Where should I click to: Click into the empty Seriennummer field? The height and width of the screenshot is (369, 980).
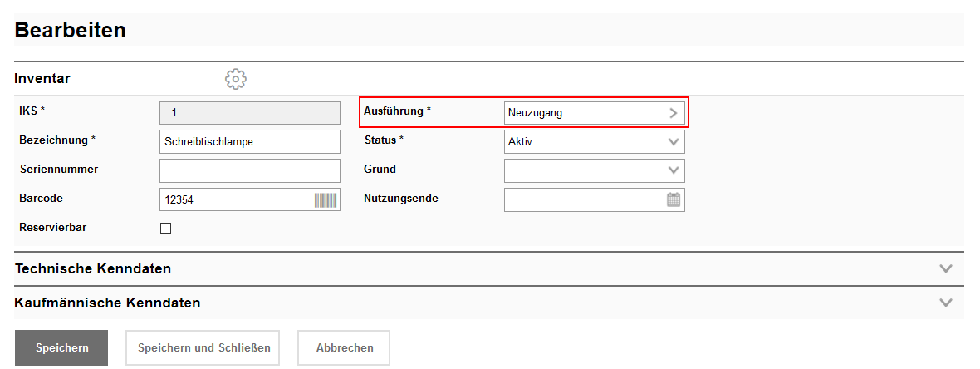pos(250,170)
